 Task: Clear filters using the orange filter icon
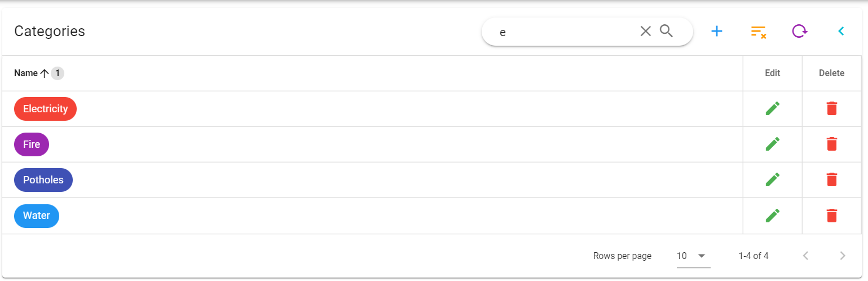pyautogui.click(x=759, y=32)
